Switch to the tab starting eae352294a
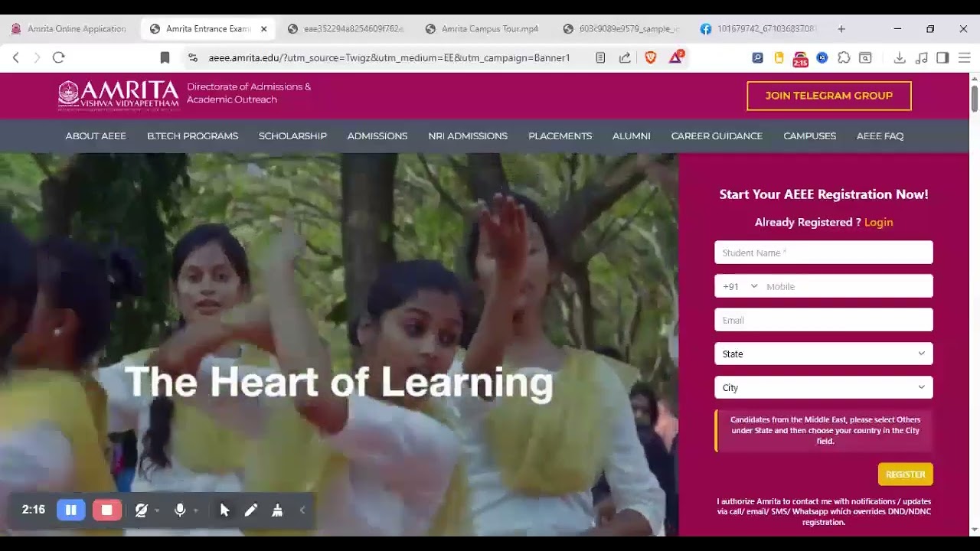Image resolution: width=980 pixels, height=551 pixels. 345,29
